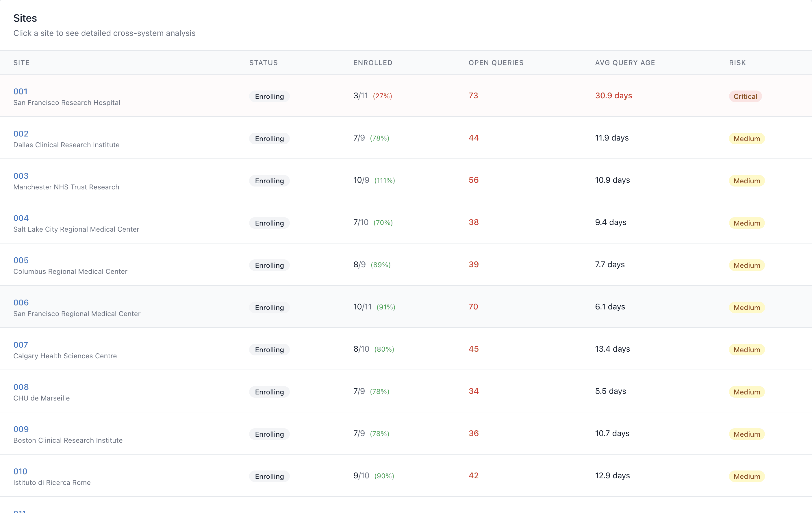Click the Status column header
This screenshot has height=513, width=812.
pos(263,63)
